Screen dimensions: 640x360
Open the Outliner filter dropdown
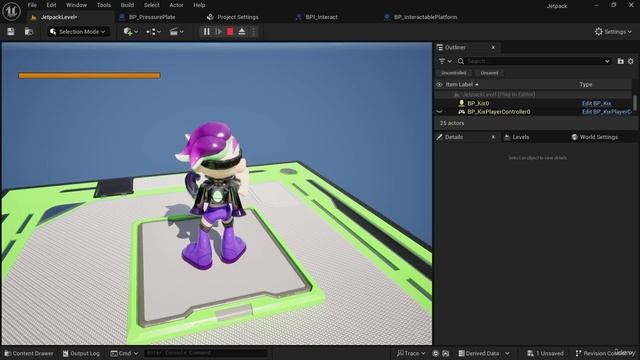pyautogui.click(x=445, y=61)
